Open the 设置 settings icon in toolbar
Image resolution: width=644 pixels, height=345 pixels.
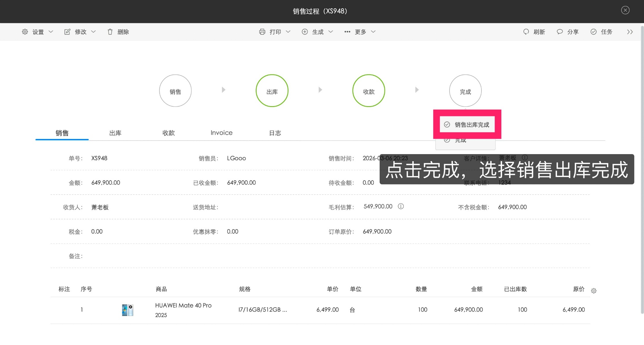pos(25,32)
